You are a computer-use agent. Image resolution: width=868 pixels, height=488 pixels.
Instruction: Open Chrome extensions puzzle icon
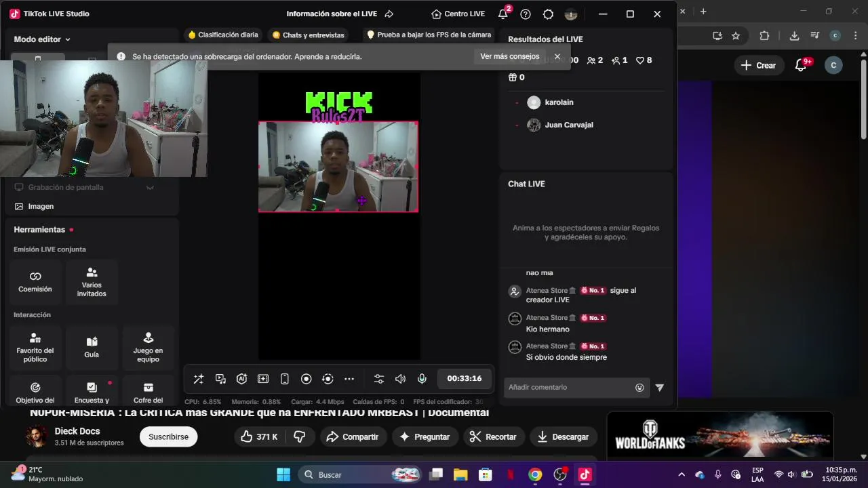pos(765,36)
